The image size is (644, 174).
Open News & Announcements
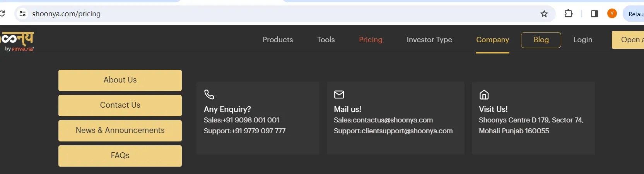(x=120, y=131)
